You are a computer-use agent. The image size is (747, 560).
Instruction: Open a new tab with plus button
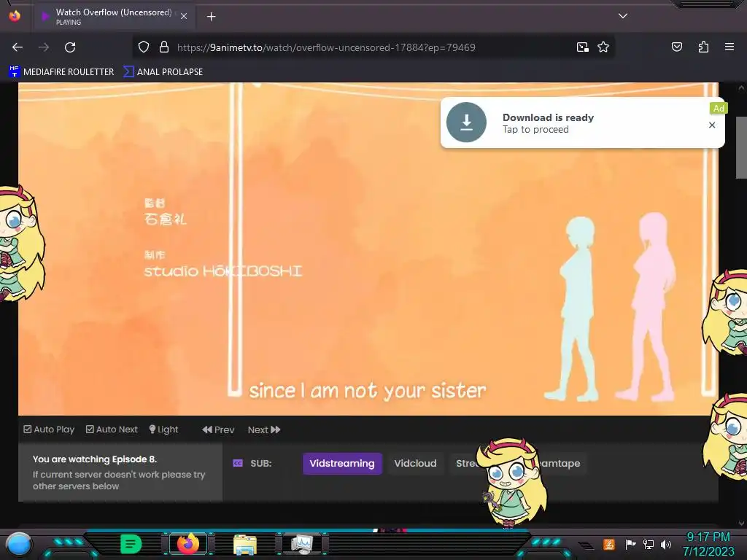pyautogui.click(x=211, y=17)
